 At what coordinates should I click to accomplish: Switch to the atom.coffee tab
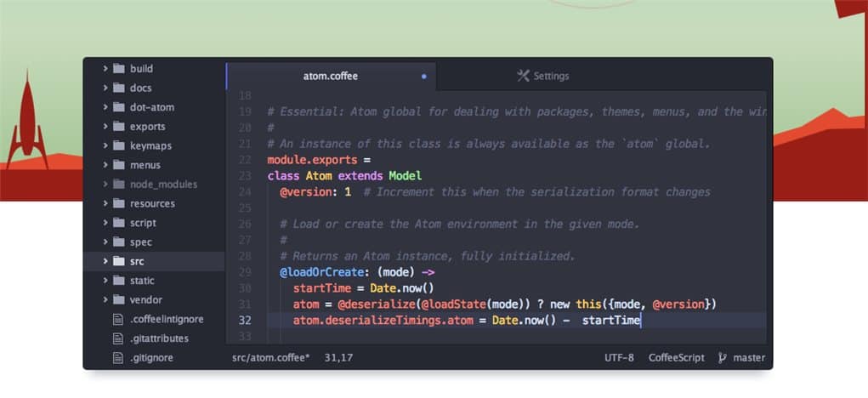[x=331, y=77]
